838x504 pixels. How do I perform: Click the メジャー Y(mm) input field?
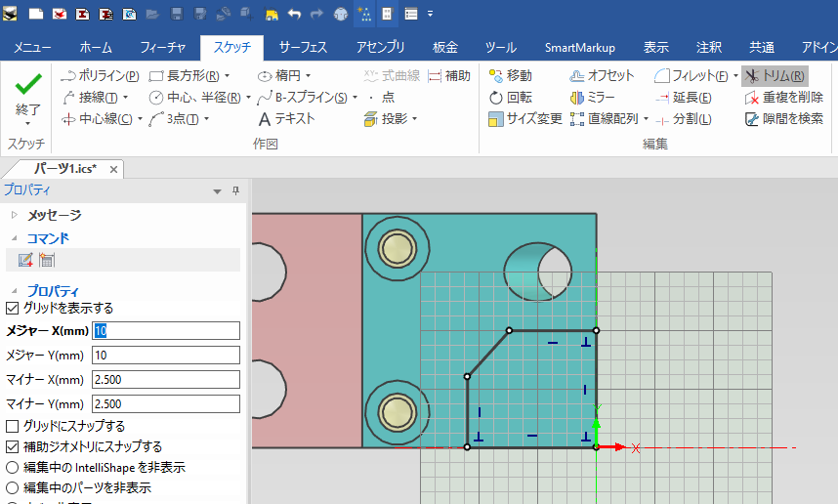coord(165,355)
